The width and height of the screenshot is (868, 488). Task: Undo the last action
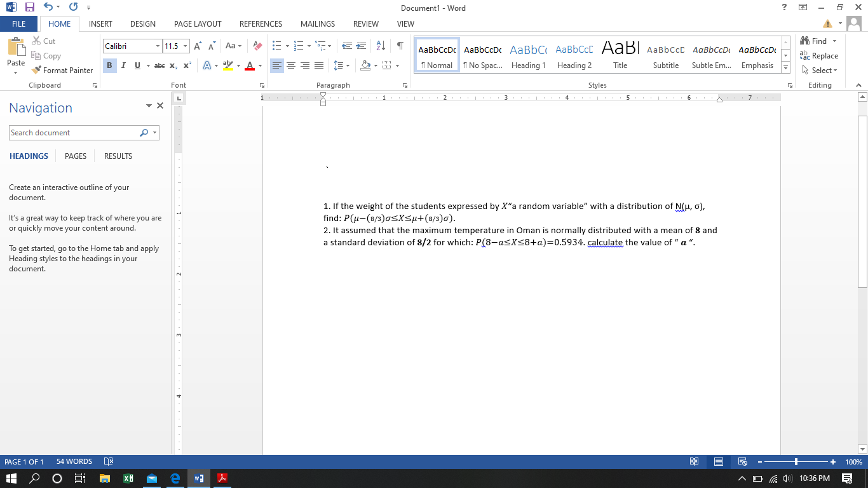point(48,8)
